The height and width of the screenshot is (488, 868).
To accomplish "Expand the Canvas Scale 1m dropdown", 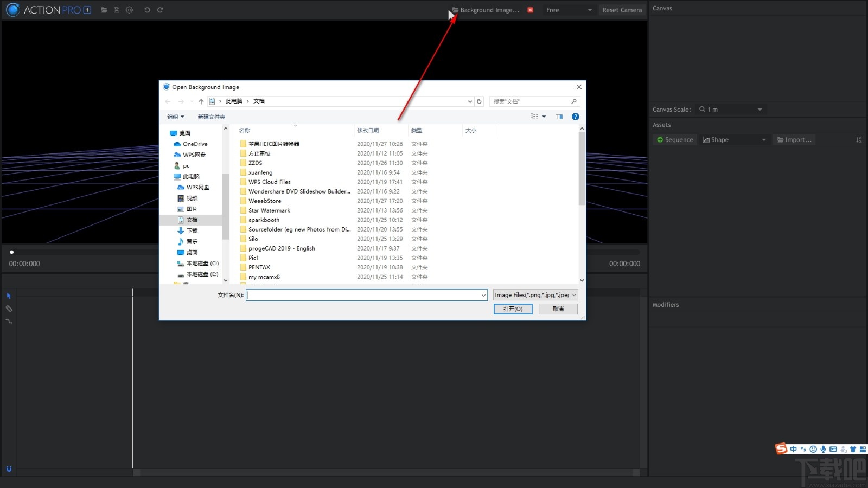I will click(x=759, y=109).
